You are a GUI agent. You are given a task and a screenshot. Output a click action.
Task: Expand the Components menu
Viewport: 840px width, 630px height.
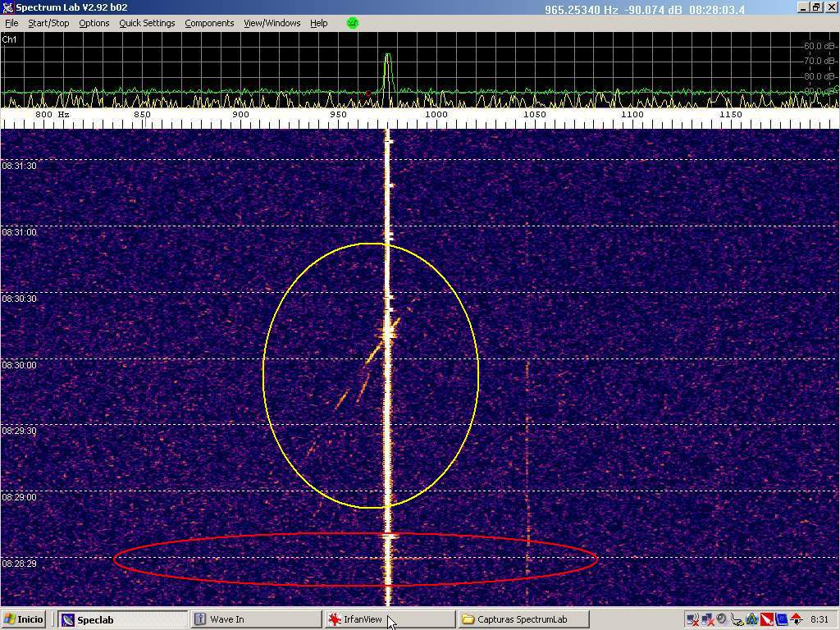[209, 23]
